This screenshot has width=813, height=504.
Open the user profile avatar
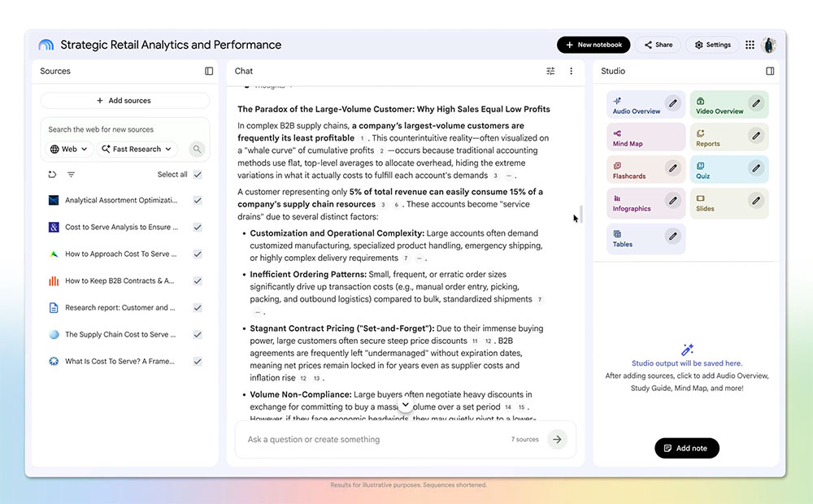(768, 45)
